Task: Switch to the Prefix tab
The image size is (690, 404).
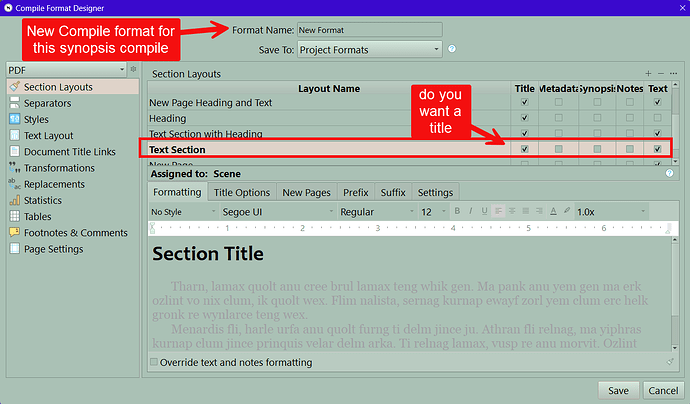Action: point(356,192)
